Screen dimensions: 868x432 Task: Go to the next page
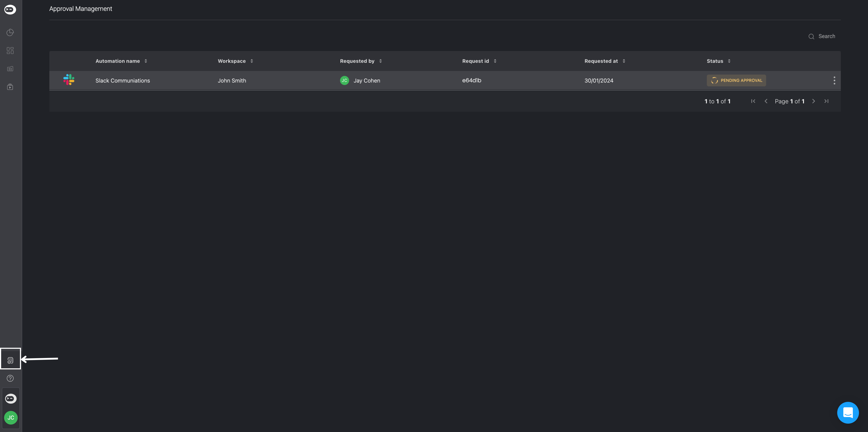[x=813, y=101]
